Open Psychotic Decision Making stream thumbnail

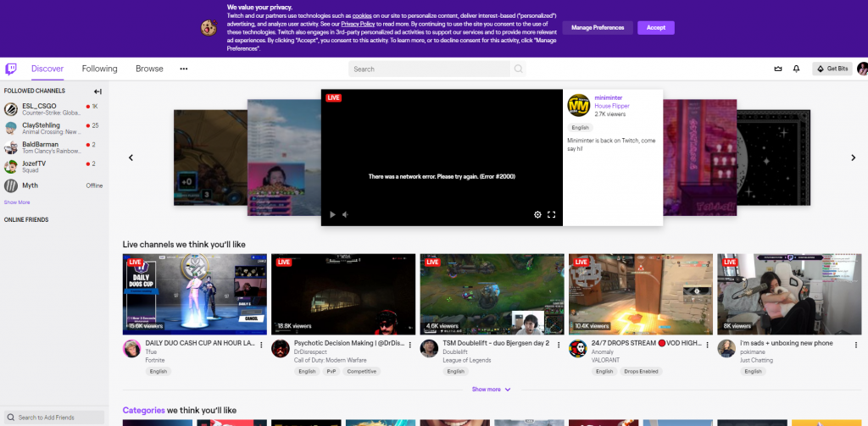343,295
